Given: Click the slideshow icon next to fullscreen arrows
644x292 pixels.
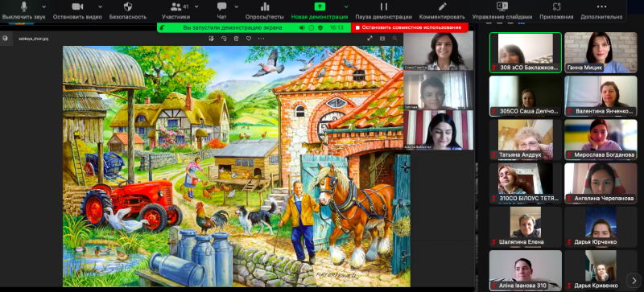Looking at the screenshot, I should pyautogui.click(x=382, y=38).
